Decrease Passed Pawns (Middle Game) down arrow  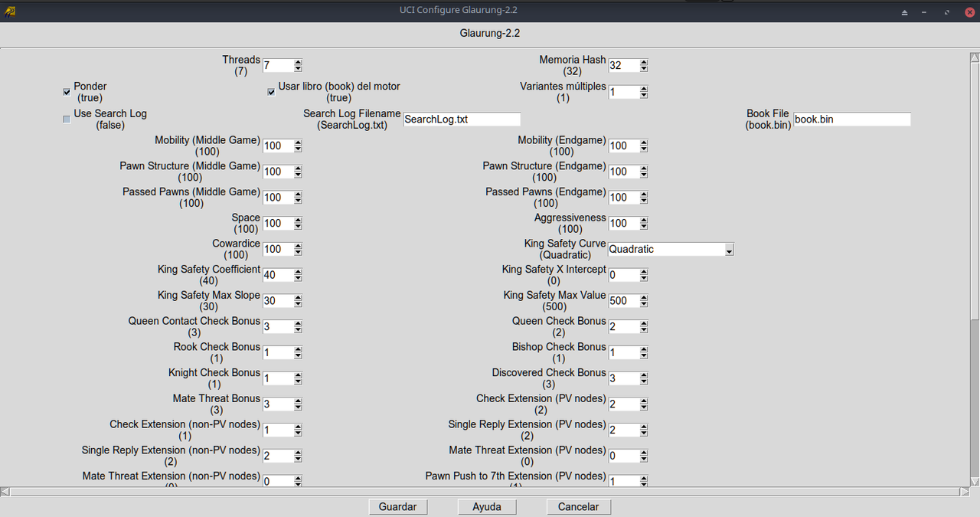(x=299, y=201)
